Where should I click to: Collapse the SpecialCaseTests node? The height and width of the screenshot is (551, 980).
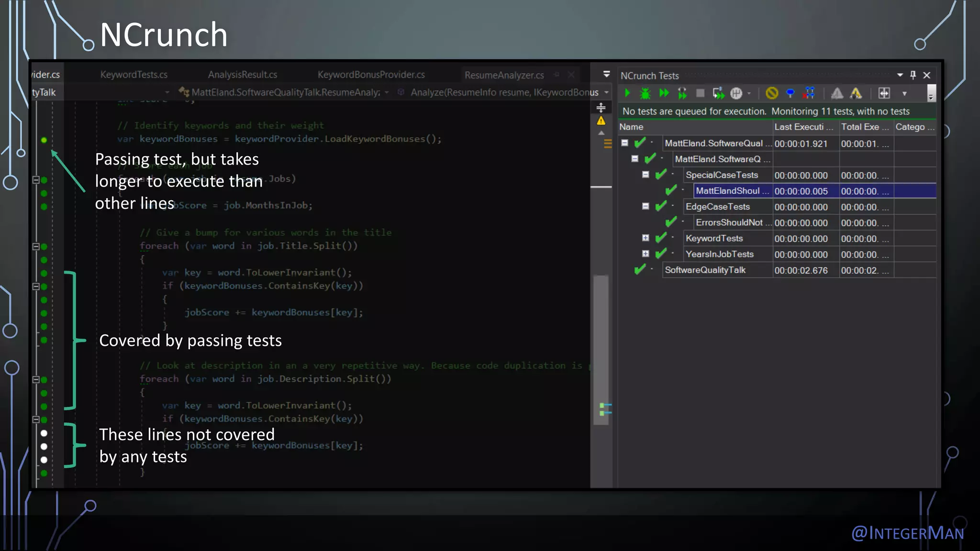646,175
